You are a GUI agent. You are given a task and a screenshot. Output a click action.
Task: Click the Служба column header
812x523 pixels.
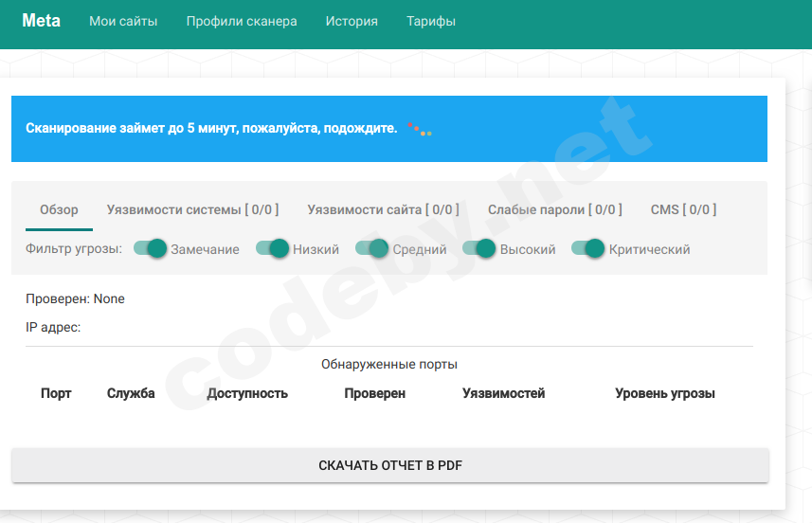pos(131,393)
